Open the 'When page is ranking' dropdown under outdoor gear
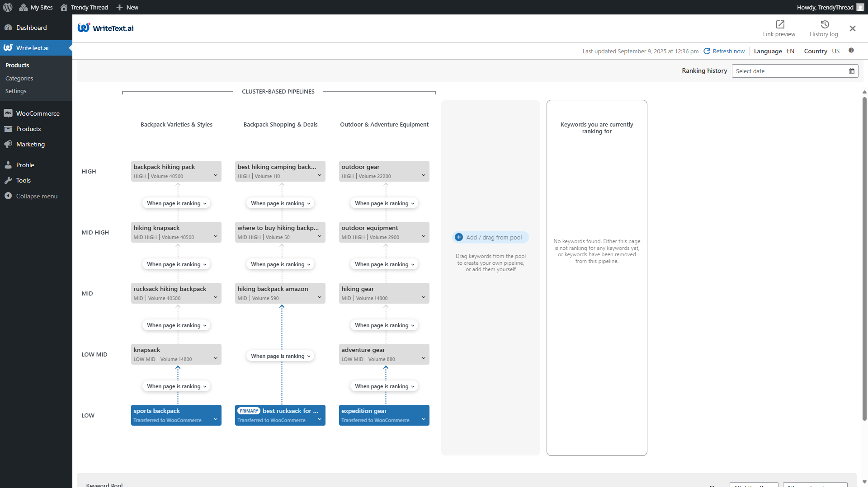868x488 pixels. coord(384,203)
